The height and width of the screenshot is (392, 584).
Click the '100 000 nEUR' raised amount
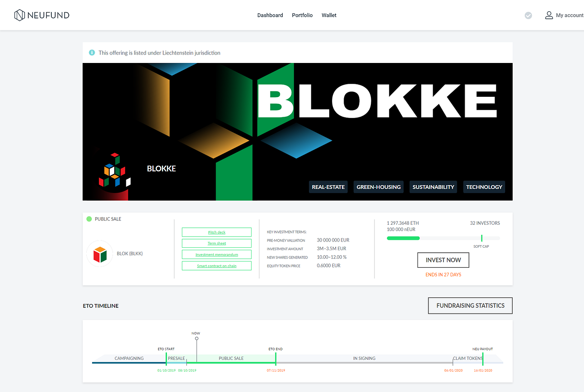coord(401,229)
